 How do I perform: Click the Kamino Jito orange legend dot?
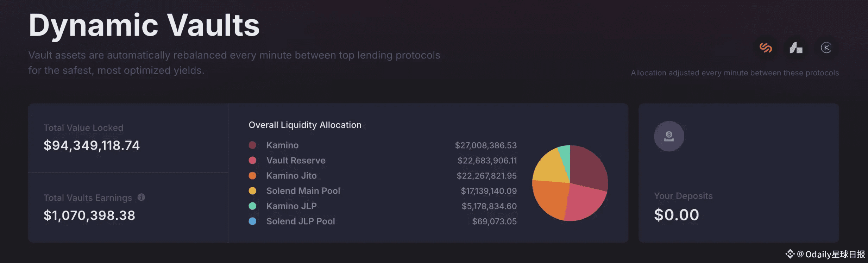252,175
